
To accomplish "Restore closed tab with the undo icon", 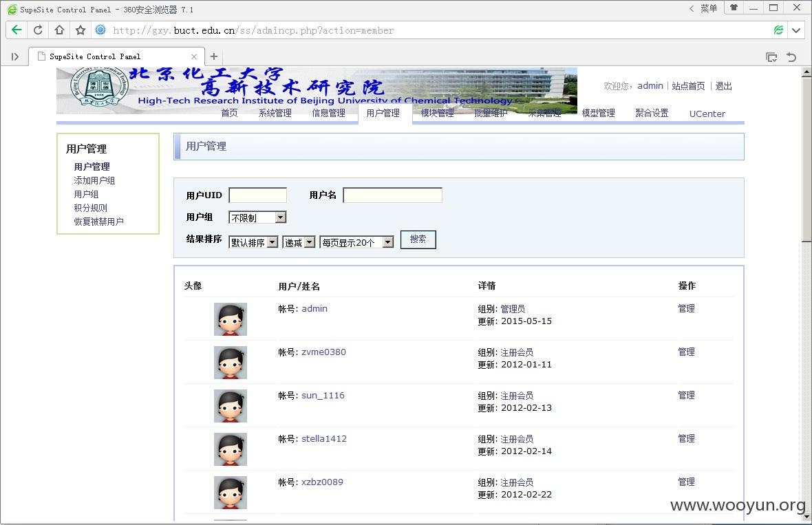I will click(791, 57).
